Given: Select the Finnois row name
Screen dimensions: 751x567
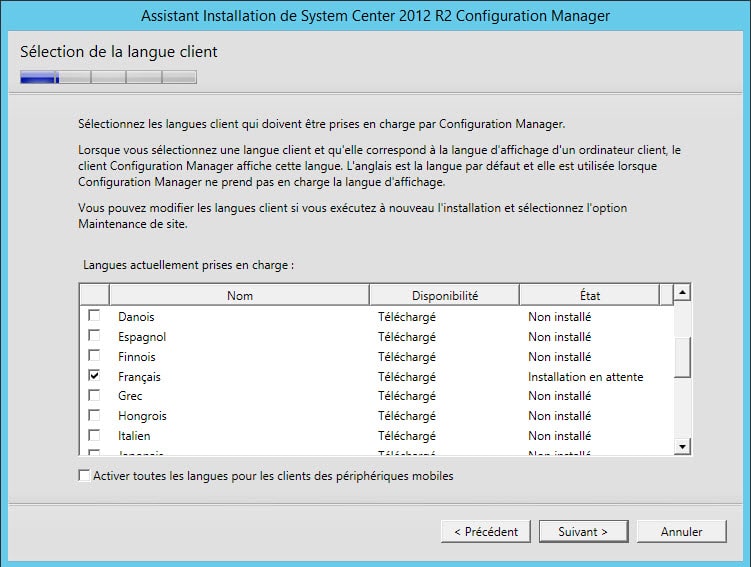Looking at the screenshot, I should tap(137, 357).
